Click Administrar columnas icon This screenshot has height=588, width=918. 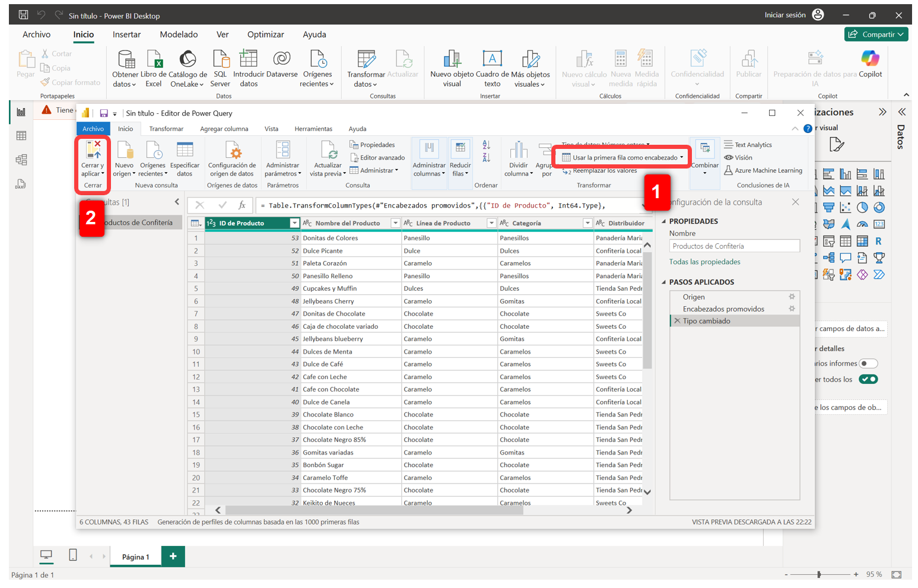click(x=429, y=149)
